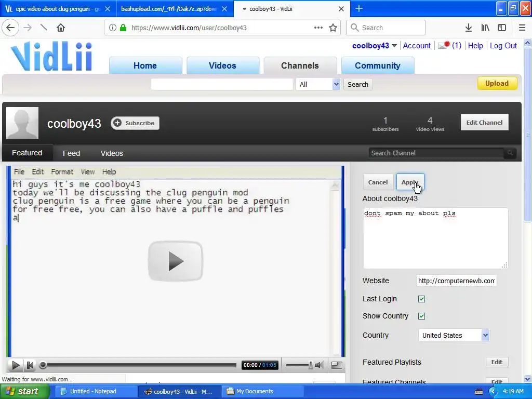The height and width of the screenshot is (399, 532).
Task: Open the inbox envelope notification icon
Action: click(444, 45)
